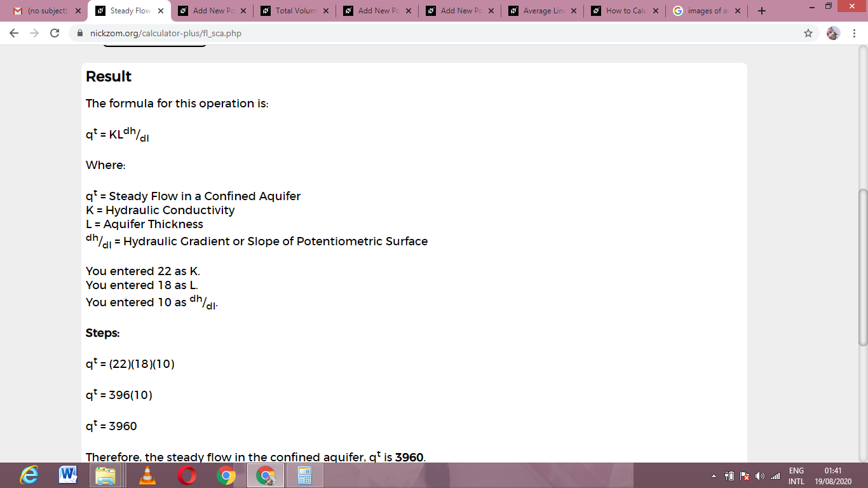
Task: Open Opera browser from taskbar
Action: pyautogui.click(x=187, y=475)
